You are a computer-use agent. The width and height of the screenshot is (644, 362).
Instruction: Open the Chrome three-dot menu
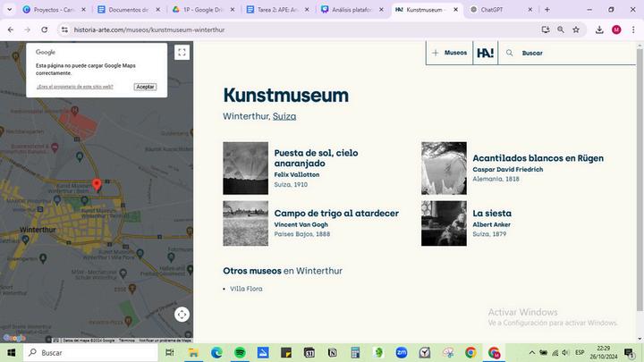click(633, 29)
